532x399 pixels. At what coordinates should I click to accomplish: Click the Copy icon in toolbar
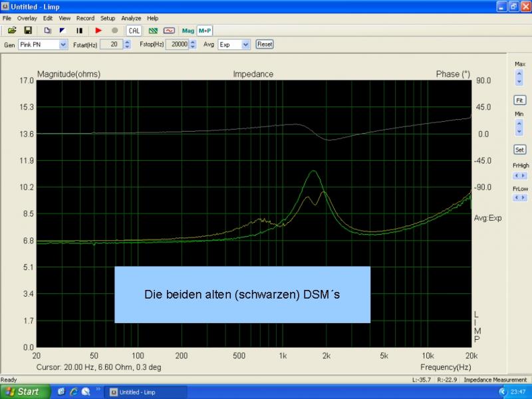[x=47, y=31]
